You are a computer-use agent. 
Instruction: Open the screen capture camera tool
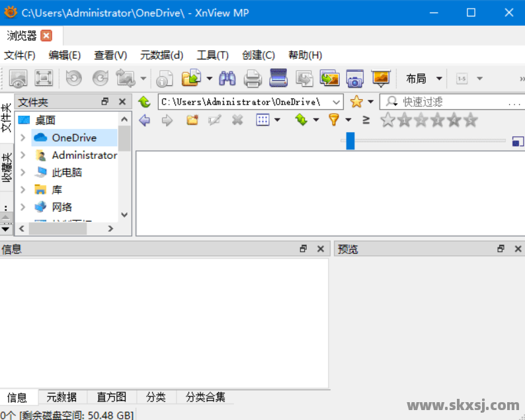(x=355, y=79)
